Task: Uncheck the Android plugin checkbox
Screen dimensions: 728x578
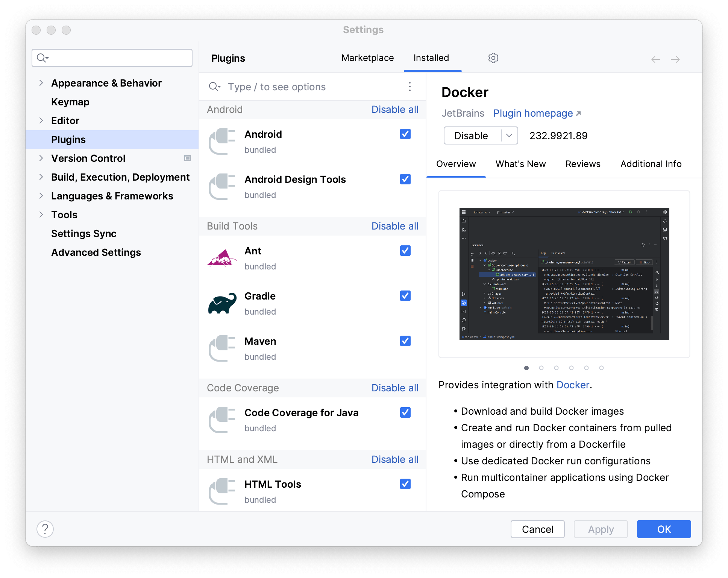Action: pyautogui.click(x=405, y=134)
